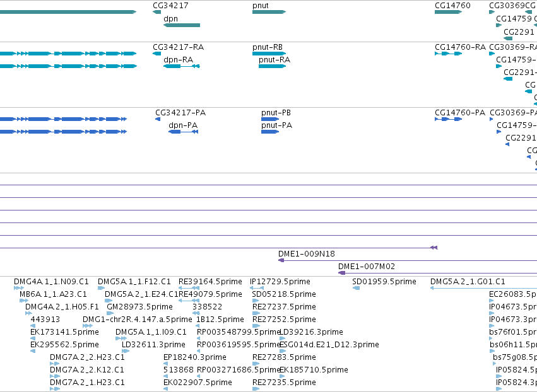Viewport: 537px width, 392px height.
Task: Click the ESG014d.E21_D12.3prime EST label
Action: pos(329,345)
